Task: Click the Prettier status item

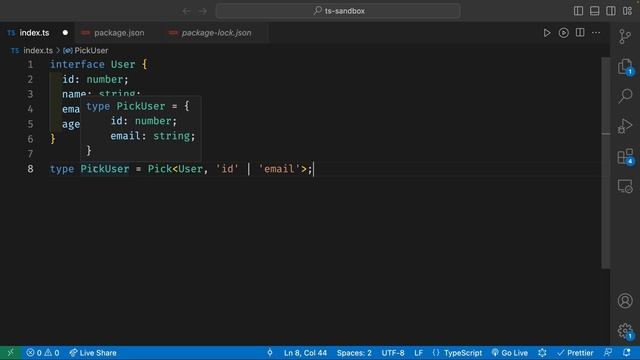Action: pyautogui.click(x=575, y=353)
